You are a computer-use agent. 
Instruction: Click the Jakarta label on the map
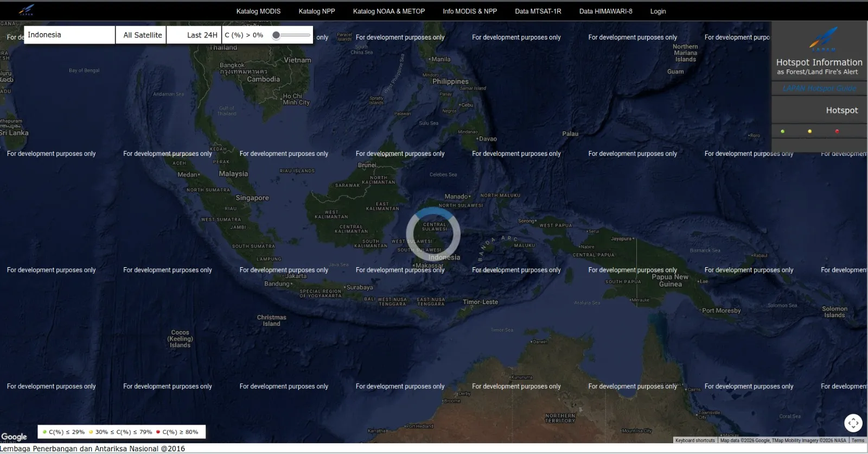point(296,276)
